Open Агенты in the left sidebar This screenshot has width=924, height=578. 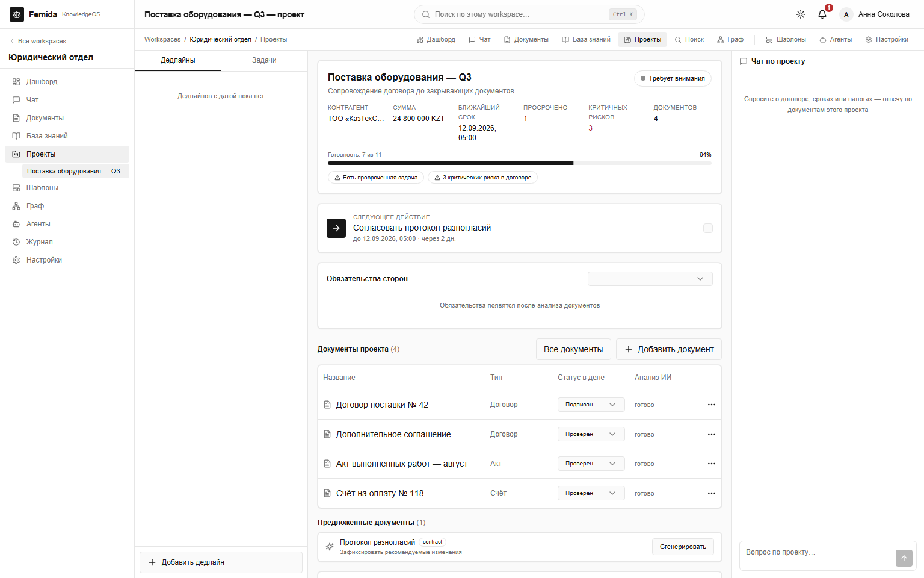[67, 224]
